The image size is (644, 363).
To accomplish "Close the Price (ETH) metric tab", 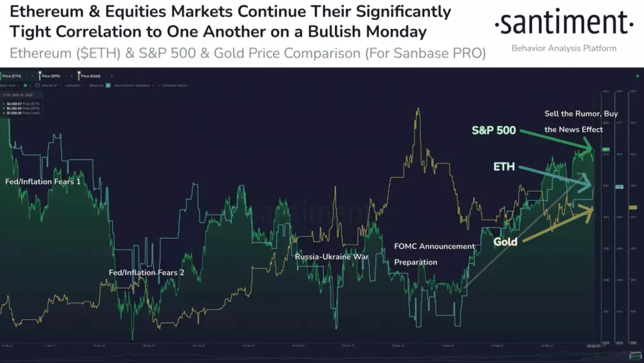I will (32, 76).
